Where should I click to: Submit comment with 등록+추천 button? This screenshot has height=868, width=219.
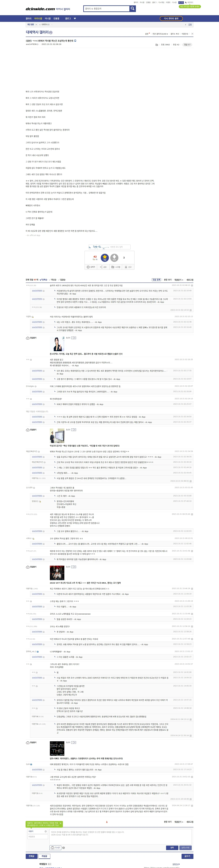[186, 847]
